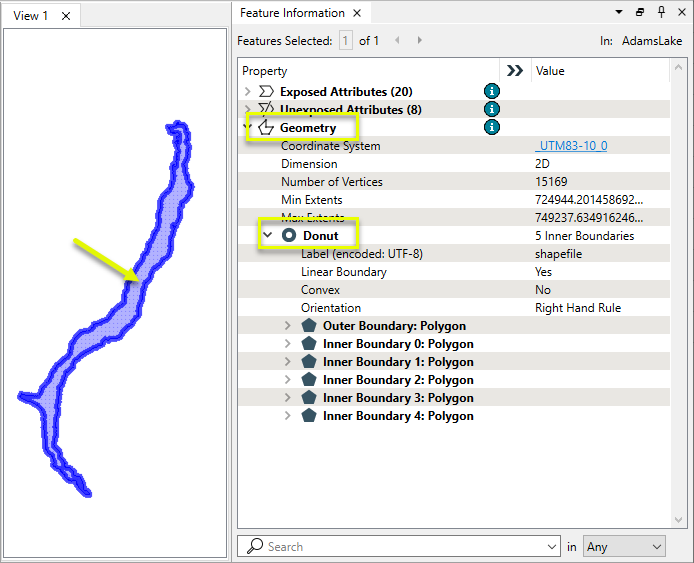Expand Inner Boundary 0: Polygon

288,344
